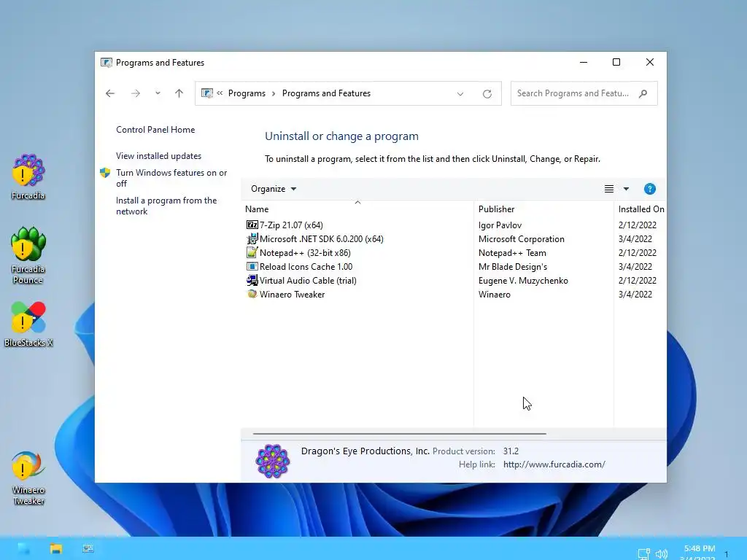Screen dimensions: 747x560
Task: Click the 31.2 product version value
Action: click(x=511, y=451)
